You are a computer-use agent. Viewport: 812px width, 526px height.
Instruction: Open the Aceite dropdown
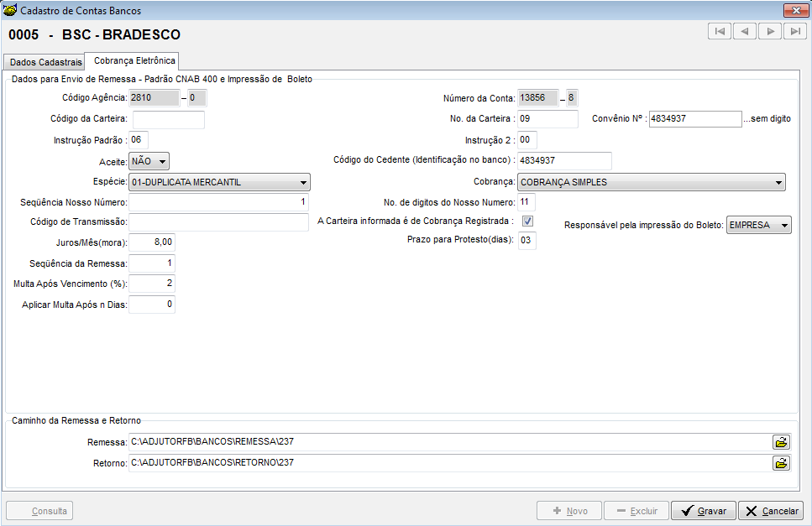click(149, 161)
